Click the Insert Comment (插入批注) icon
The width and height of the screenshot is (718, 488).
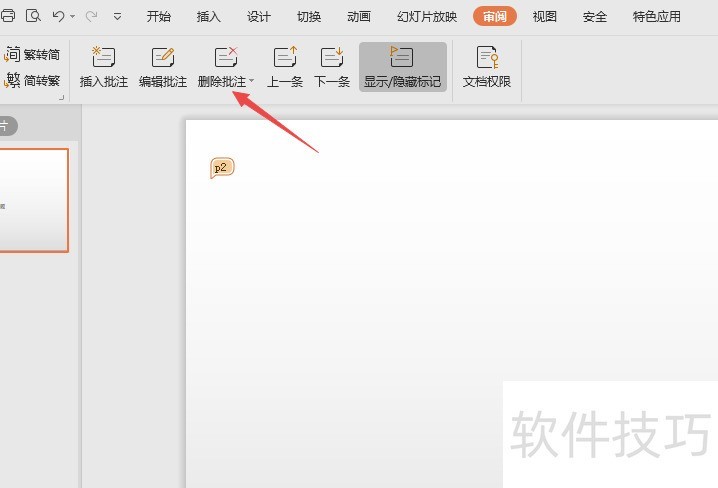click(x=104, y=57)
